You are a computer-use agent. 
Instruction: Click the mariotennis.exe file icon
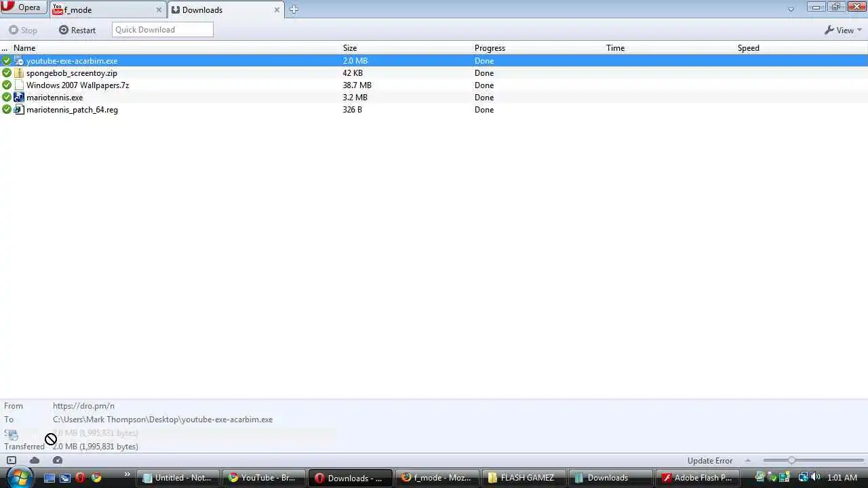click(x=19, y=98)
